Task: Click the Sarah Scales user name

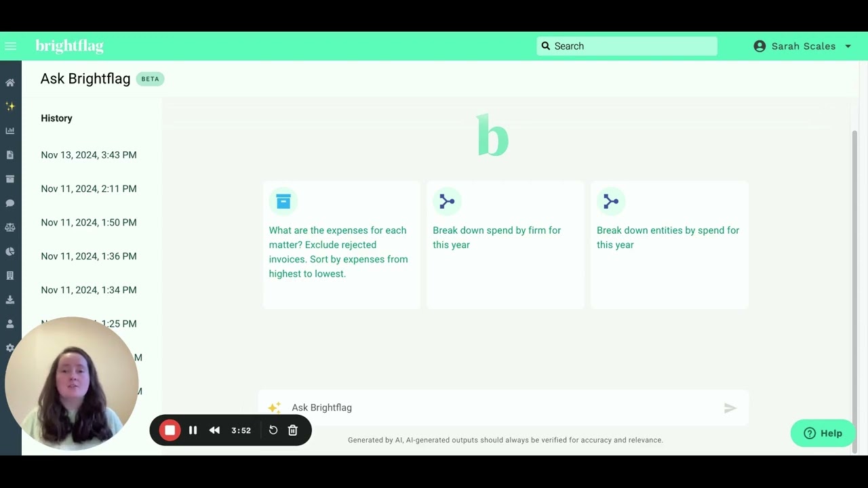Action: (x=804, y=46)
